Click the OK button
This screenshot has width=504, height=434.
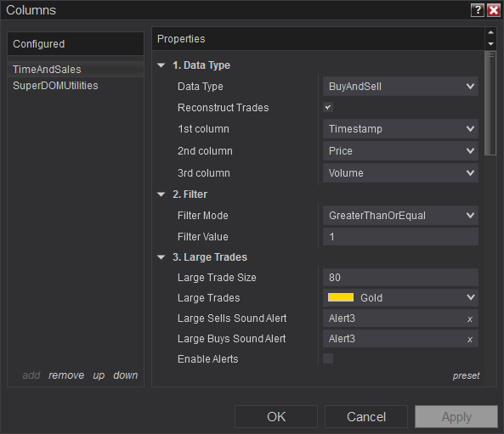276,417
